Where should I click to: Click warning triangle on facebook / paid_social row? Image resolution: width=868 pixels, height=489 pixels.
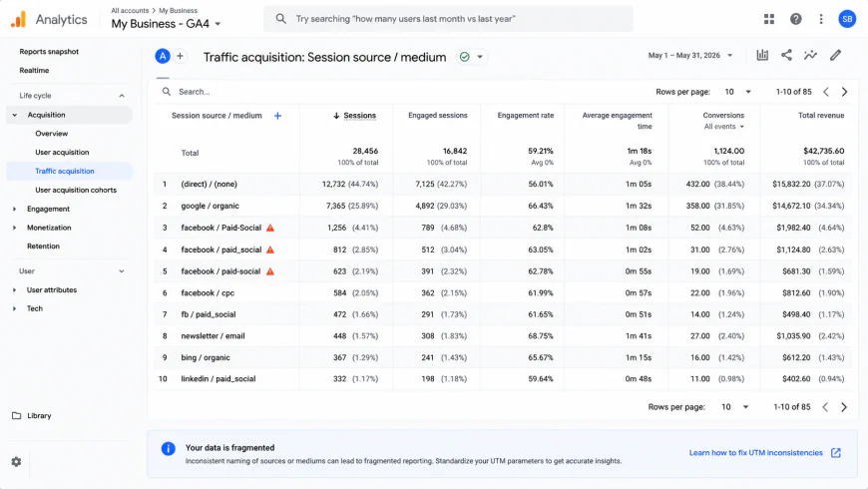(270, 249)
